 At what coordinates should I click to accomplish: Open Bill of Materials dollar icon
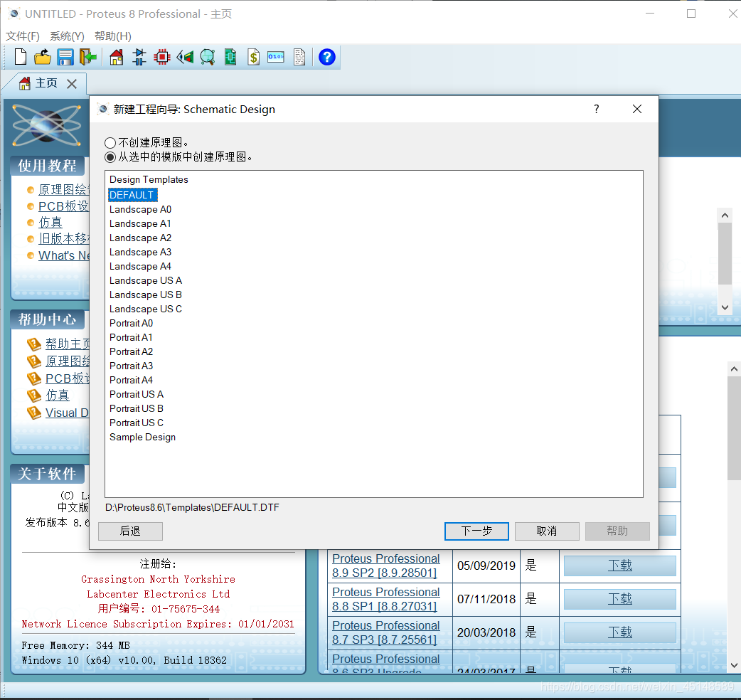[254, 57]
